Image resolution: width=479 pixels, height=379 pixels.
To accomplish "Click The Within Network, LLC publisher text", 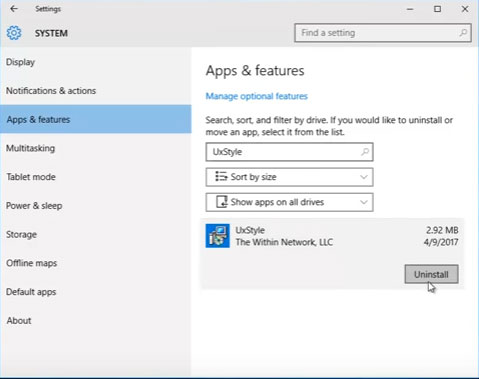I will coord(284,242).
